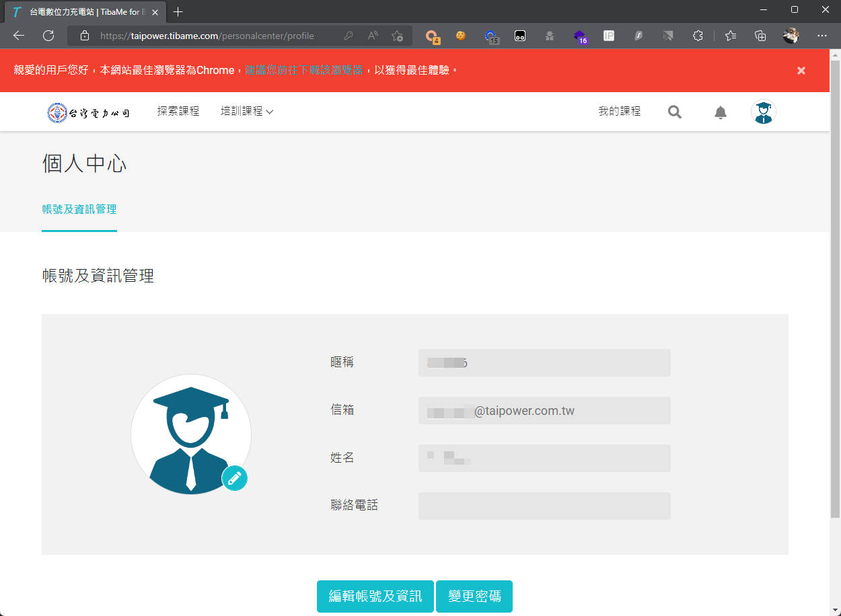
Task: Open the Extensions puzzle piece menu
Action: (x=698, y=36)
